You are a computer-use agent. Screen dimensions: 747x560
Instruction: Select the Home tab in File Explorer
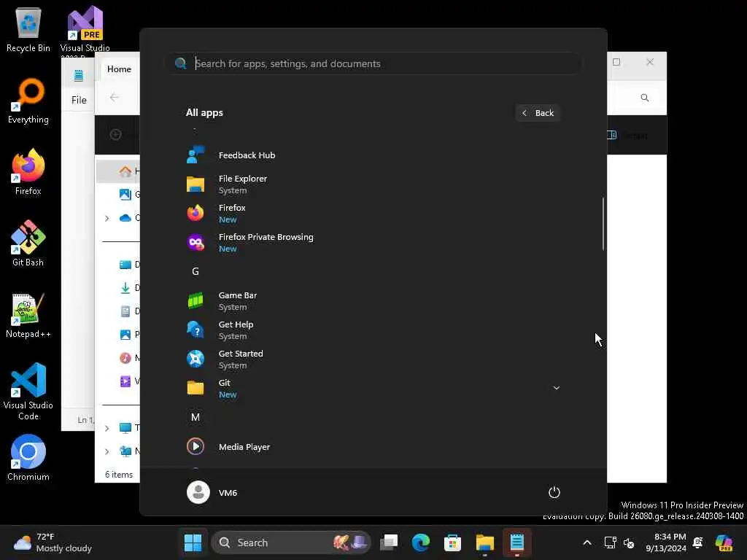119,69
